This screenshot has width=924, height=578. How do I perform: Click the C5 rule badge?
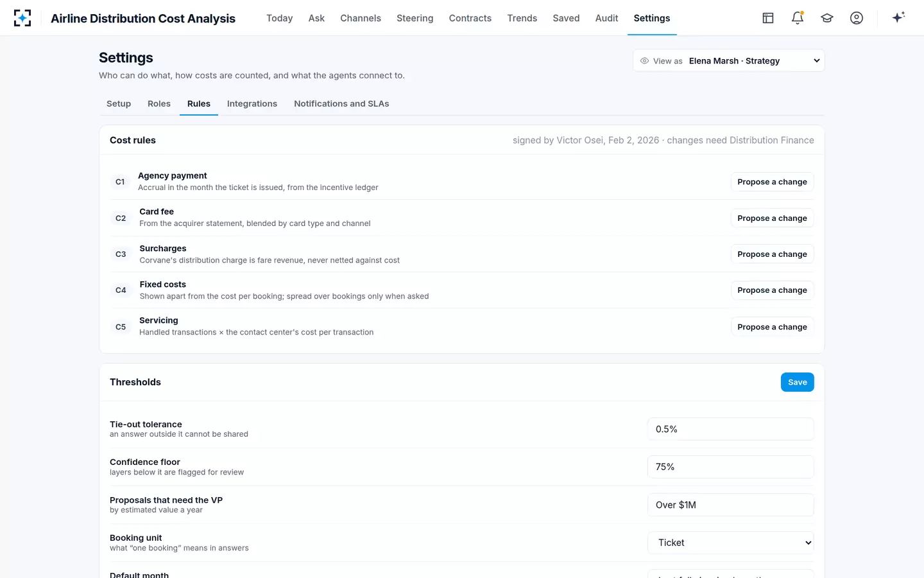click(x=121, y=327)
